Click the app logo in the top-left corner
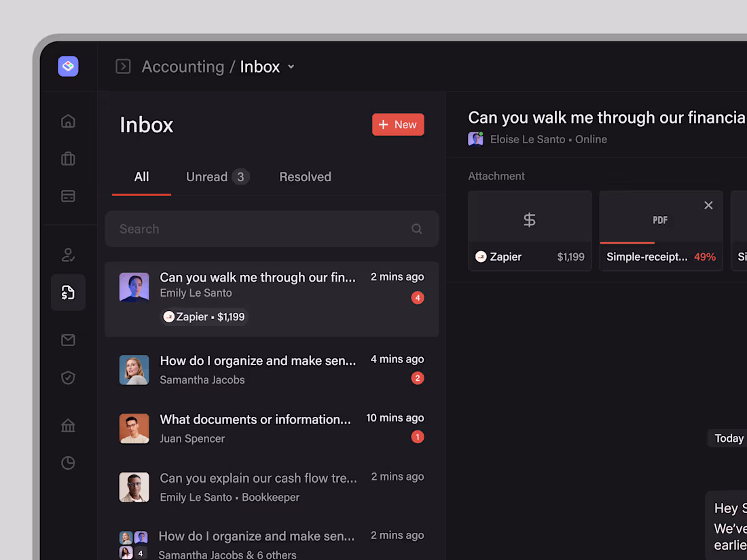Screen dimensions: 747x560 click(68, 66)
